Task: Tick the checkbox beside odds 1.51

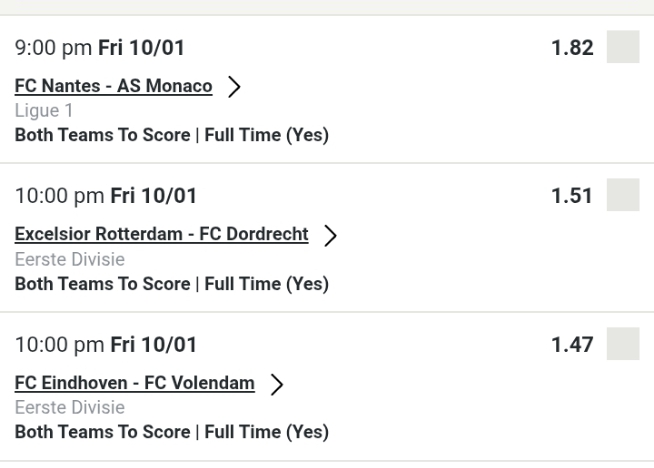Action: 623,196
